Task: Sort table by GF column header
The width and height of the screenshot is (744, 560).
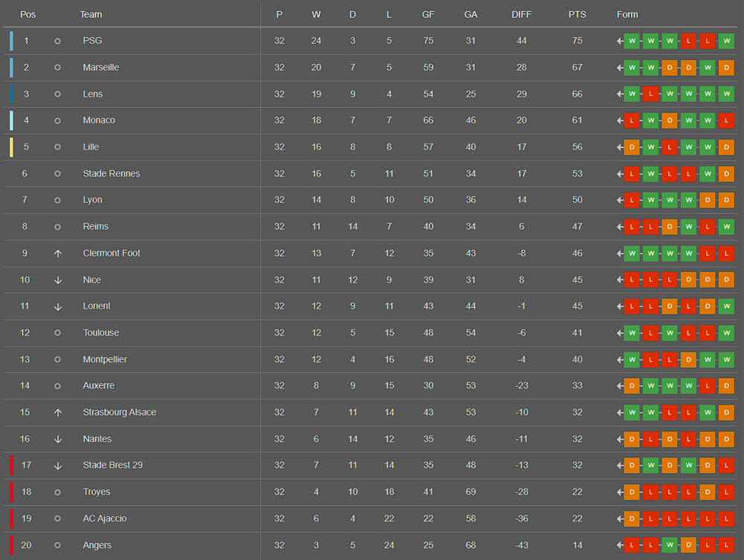Action: [428, 15]
